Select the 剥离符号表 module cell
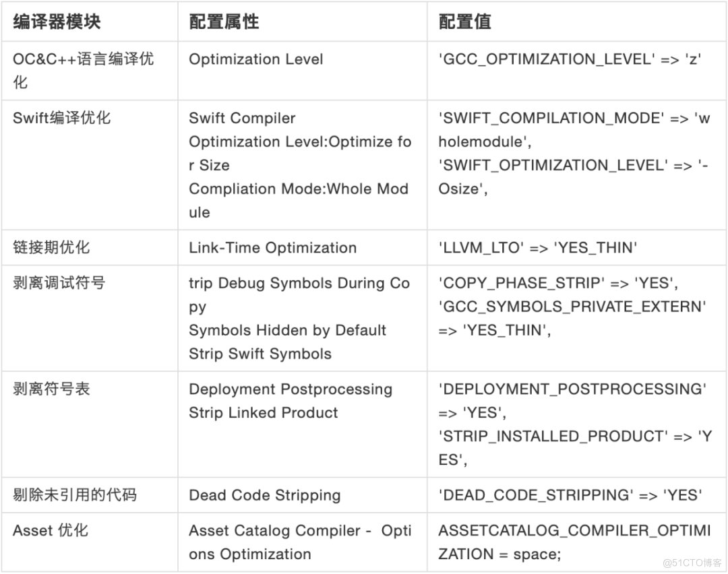728x574 pixels. point(51,389)
